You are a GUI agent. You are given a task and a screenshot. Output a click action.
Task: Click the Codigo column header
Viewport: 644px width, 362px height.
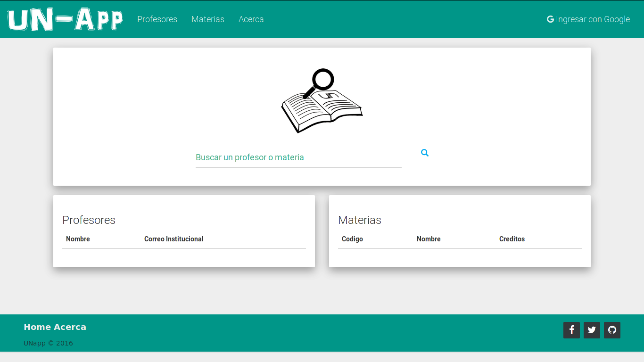352,239
